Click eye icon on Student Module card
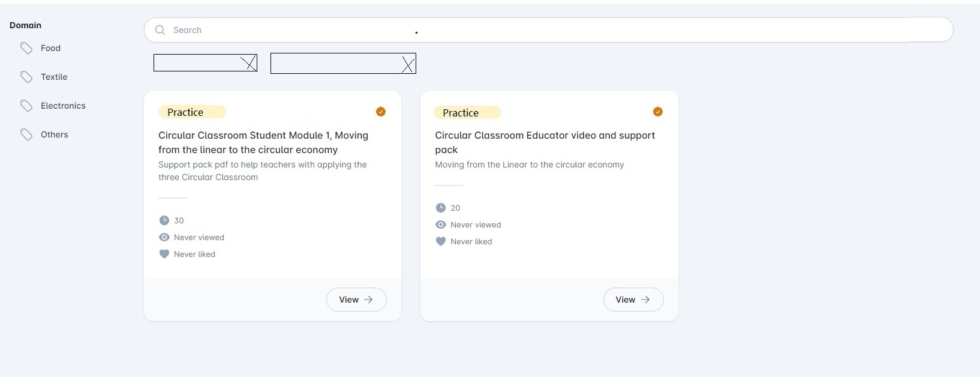This screenshot has height=377, width=980. coord(164,237)
